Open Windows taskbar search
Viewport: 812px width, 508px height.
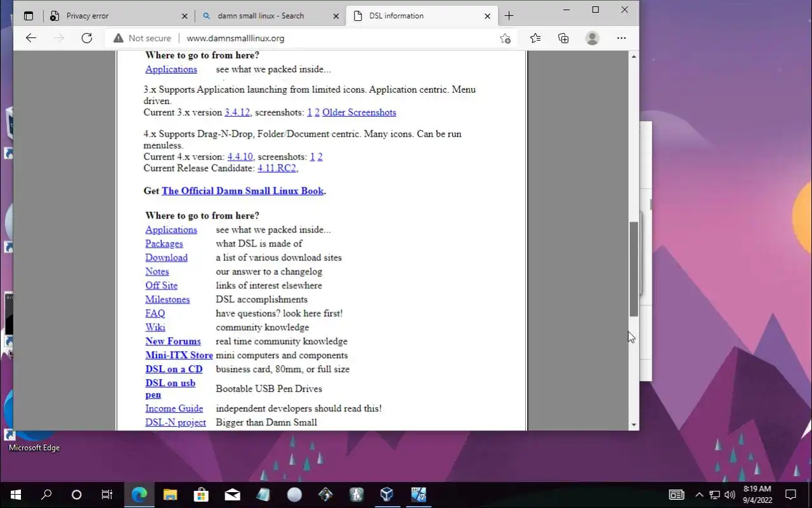[46, 495]
